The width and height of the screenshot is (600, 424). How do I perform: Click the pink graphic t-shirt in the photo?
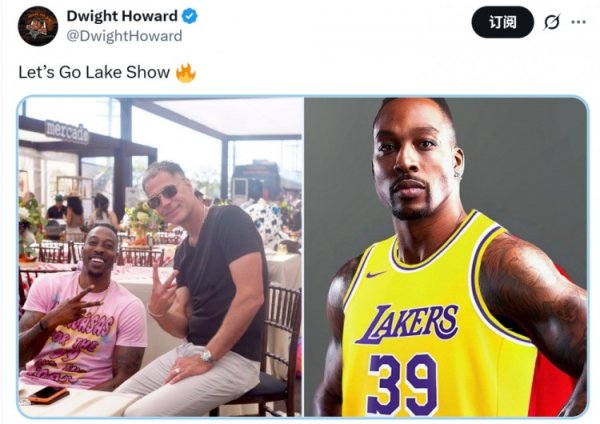point(83,331)
